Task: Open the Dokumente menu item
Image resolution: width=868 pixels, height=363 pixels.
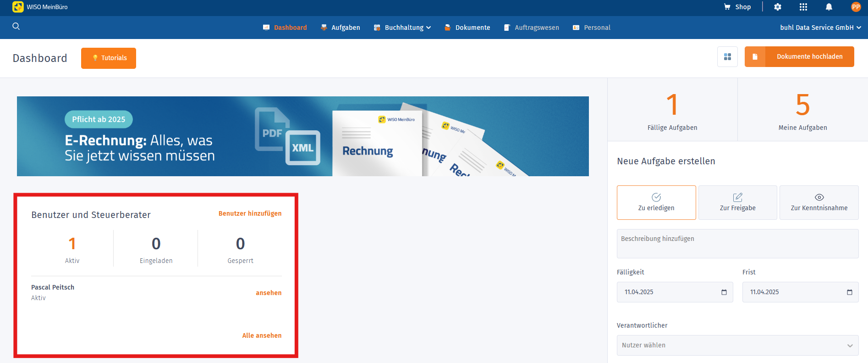Action: pyautogui.click(x=467, y=28)
